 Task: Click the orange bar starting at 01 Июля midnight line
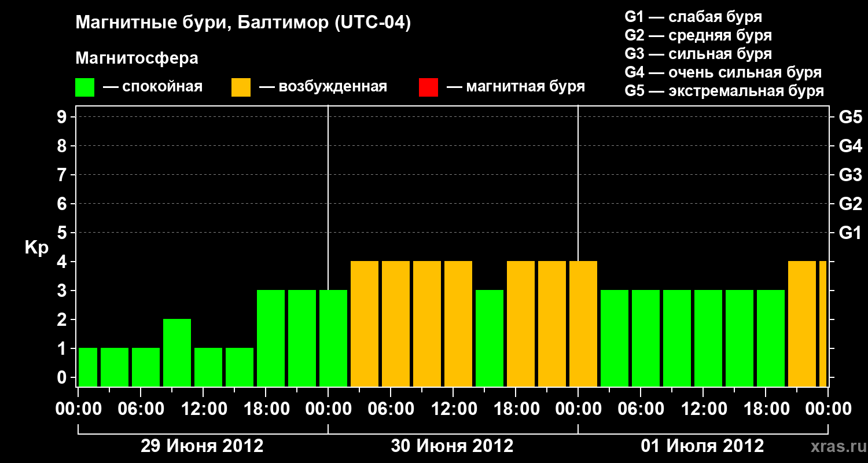point(583,324)
